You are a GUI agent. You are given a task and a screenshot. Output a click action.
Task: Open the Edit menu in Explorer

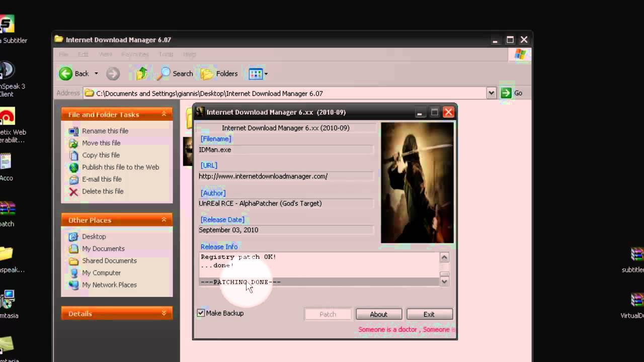(x=83, y=54)
